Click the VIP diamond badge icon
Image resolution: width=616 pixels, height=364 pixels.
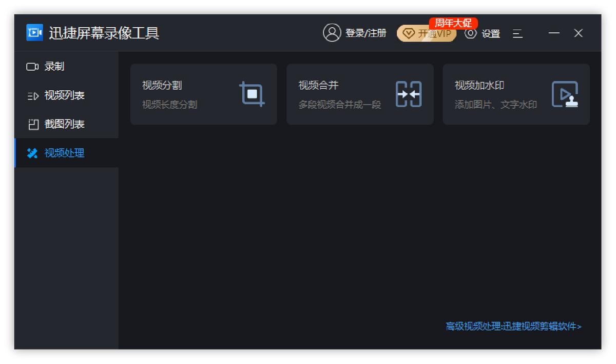coord(408,33)
